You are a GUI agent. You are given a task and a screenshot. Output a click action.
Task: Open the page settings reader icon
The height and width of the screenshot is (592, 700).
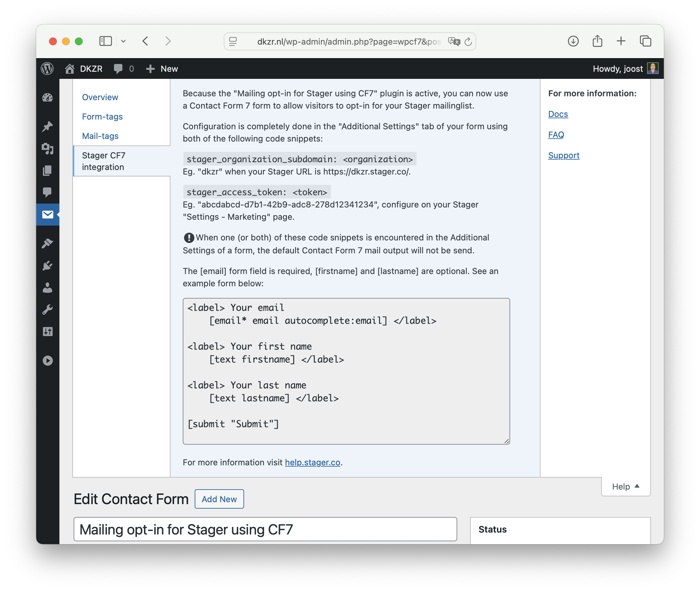coord(233,41)
